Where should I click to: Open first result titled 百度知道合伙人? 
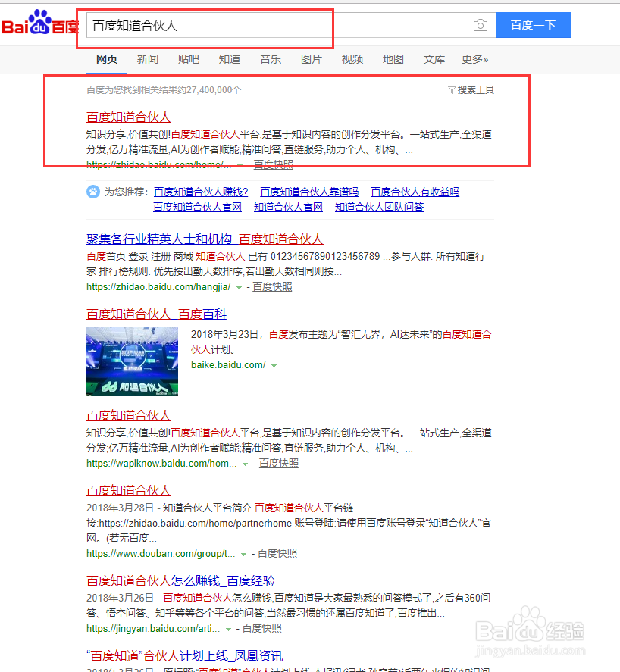[x=129, y=117]
